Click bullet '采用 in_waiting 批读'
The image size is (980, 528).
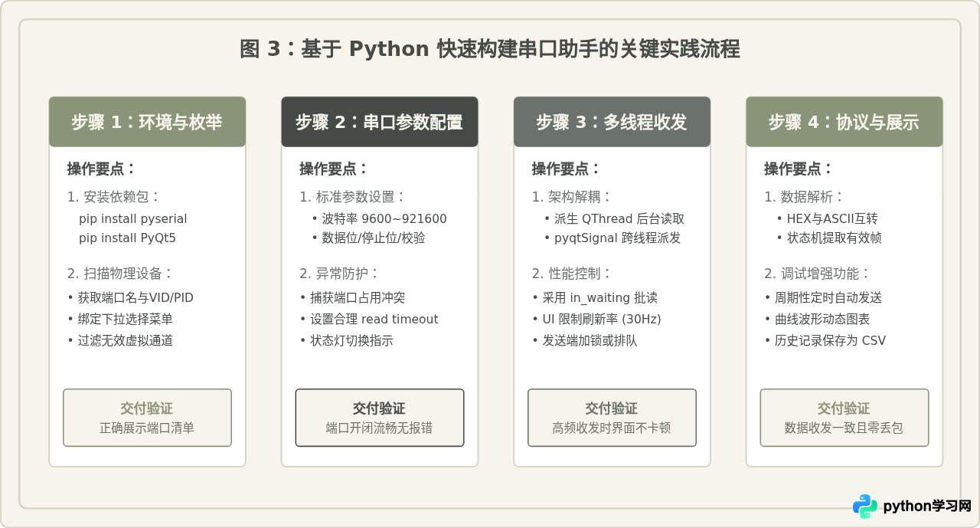point(595,297)
